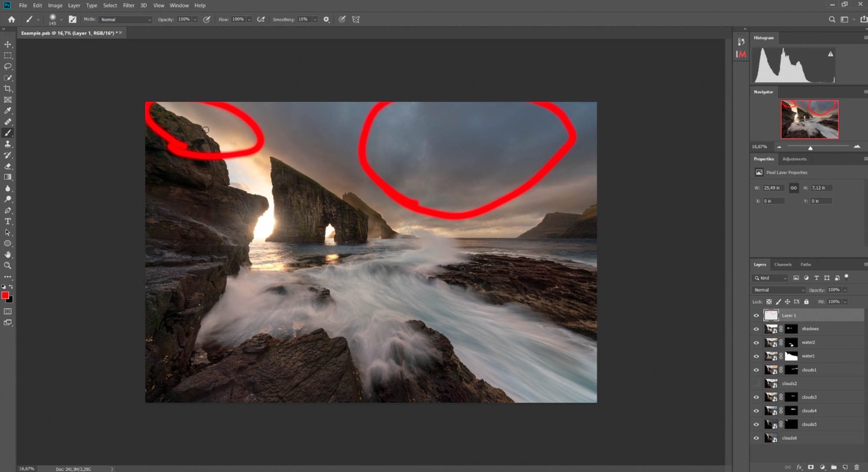
Task: Open the Image menu
Action: coord(55,5)
